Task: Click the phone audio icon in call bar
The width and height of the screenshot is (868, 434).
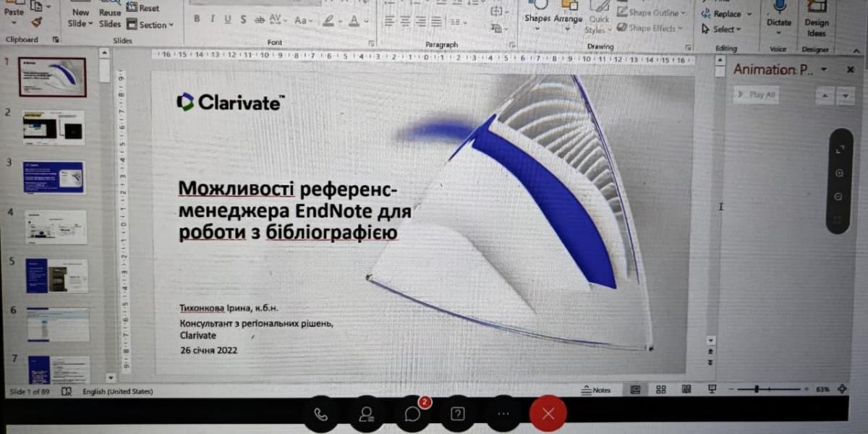Action: [x=320, y=414]
